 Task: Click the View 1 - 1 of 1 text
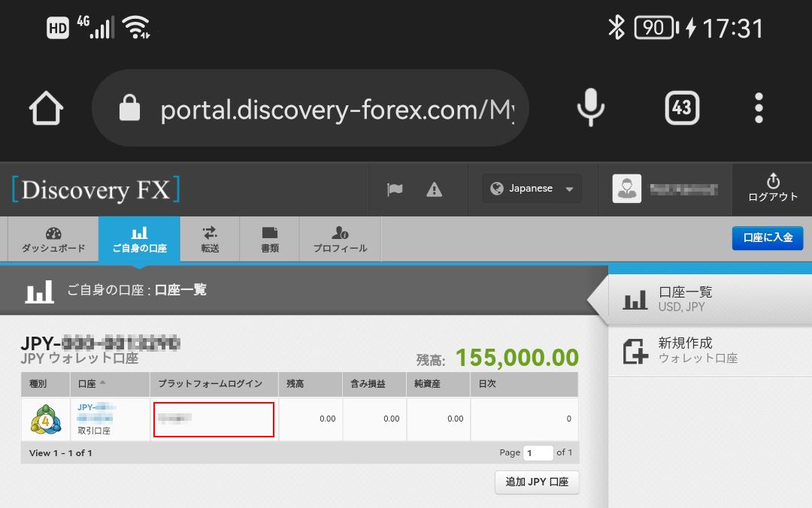pyautogui.click(x=61, y=453)
